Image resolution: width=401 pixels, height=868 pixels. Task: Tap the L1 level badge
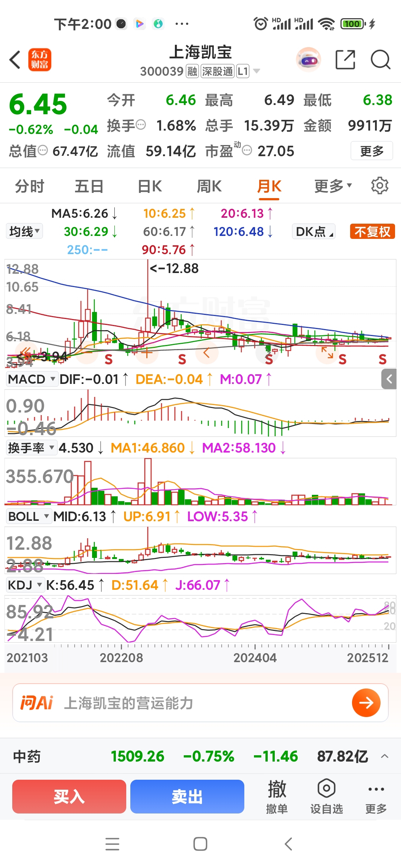click(x=243, y=71)
